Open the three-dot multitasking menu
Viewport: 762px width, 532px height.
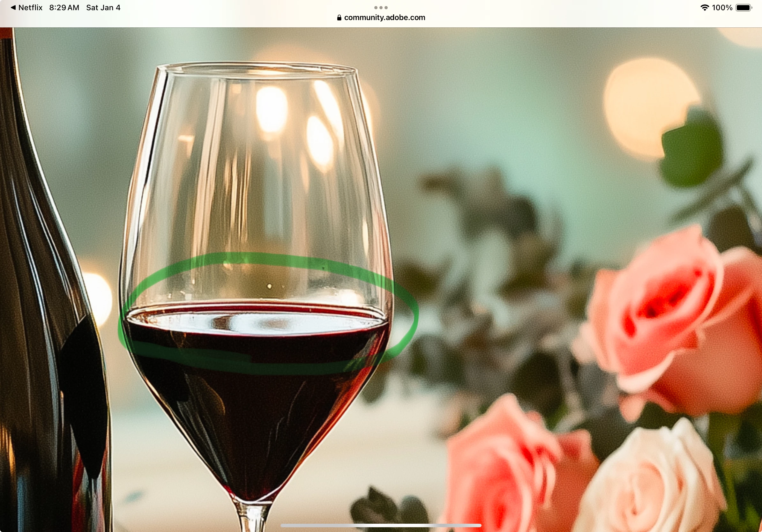point(381,7)
